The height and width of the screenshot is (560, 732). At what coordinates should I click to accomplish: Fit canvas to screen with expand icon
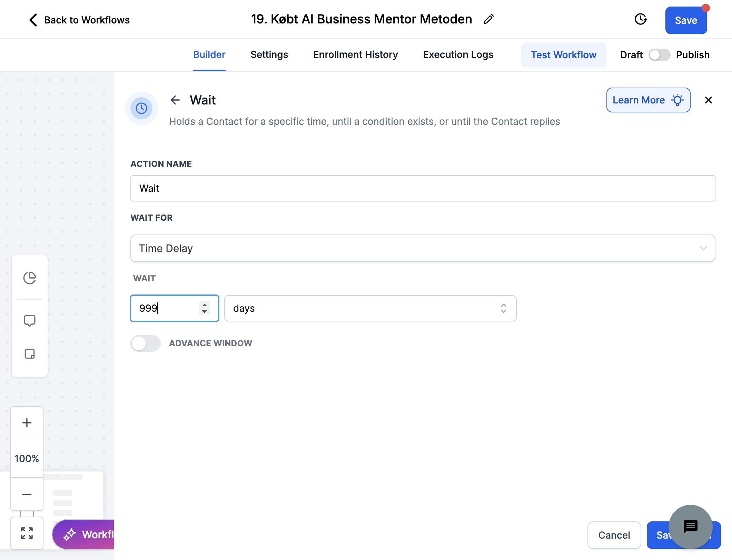pos(27,533)
